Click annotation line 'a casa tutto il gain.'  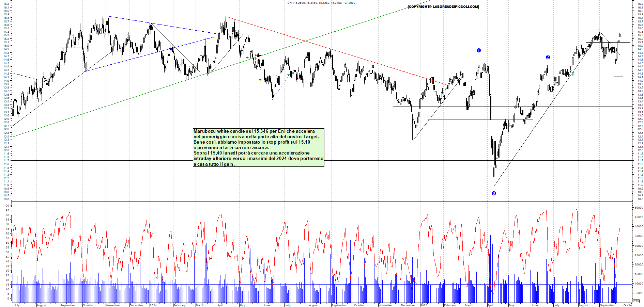pos(214,164)
